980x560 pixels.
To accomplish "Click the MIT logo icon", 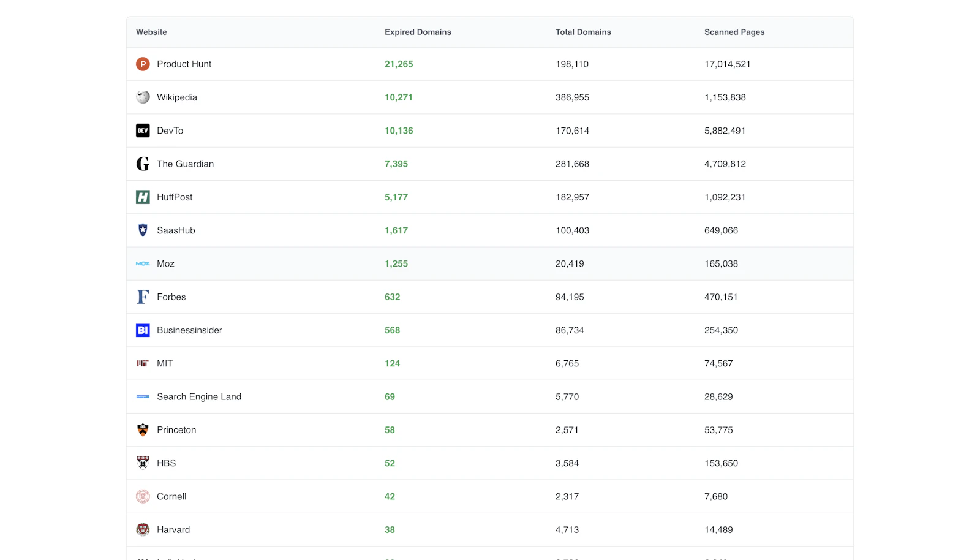I will [143, 363].
